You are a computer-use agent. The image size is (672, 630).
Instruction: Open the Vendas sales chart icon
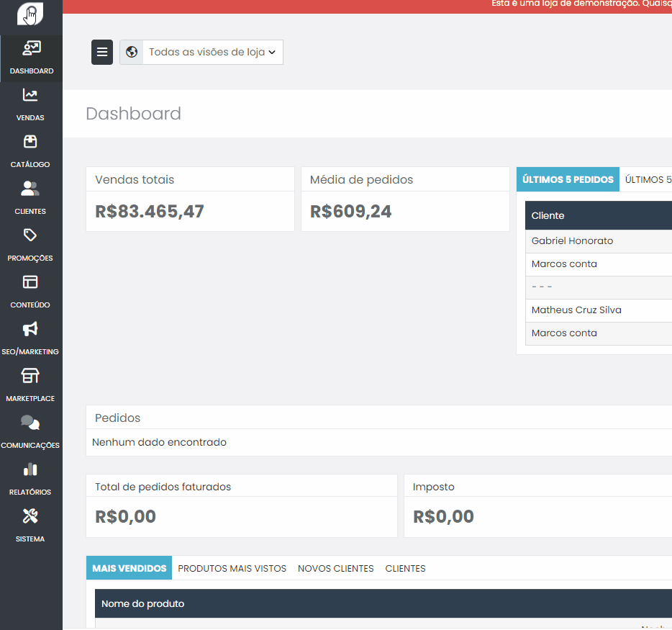tap(30, 95)
